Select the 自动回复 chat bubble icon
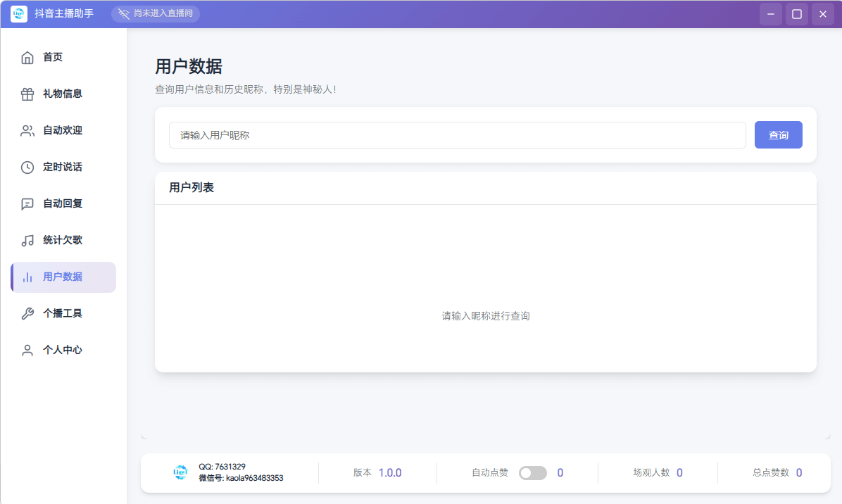This screenshot has height=504, width=842. click(27, 203)
